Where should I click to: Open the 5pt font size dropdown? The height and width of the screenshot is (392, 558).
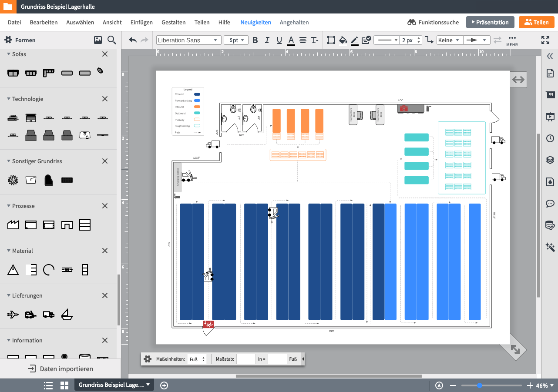tap(236, 40)
